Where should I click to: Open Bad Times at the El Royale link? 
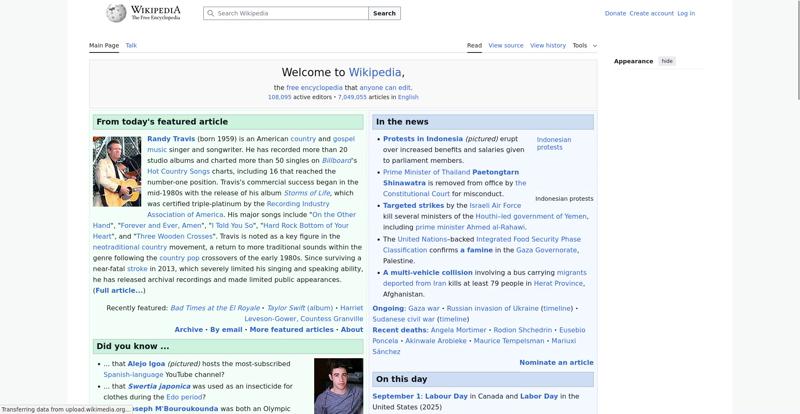coord(215,308)
